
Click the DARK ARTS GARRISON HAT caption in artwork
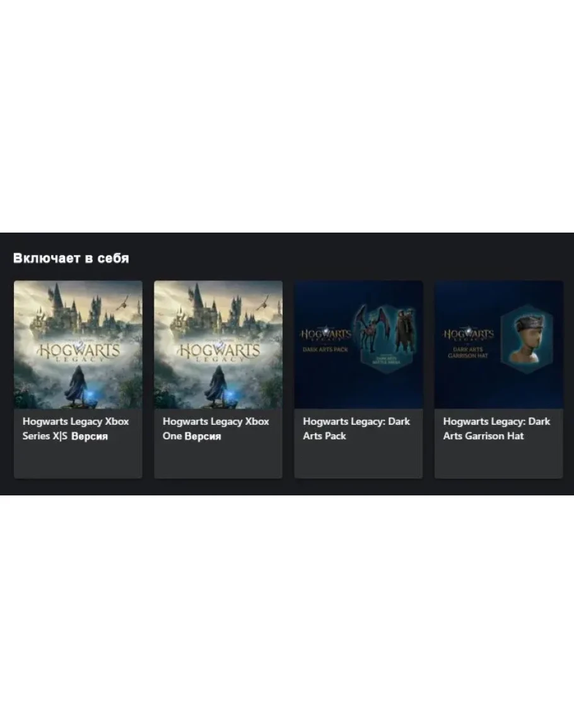click(468, 352)
